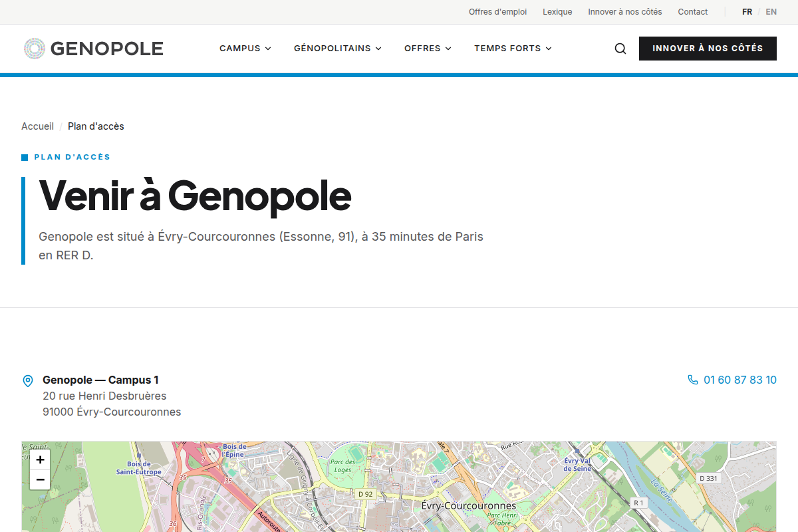798x532 pixels.
Task: Open top bar link Innover à nos côtés
Action: (625, 12)
